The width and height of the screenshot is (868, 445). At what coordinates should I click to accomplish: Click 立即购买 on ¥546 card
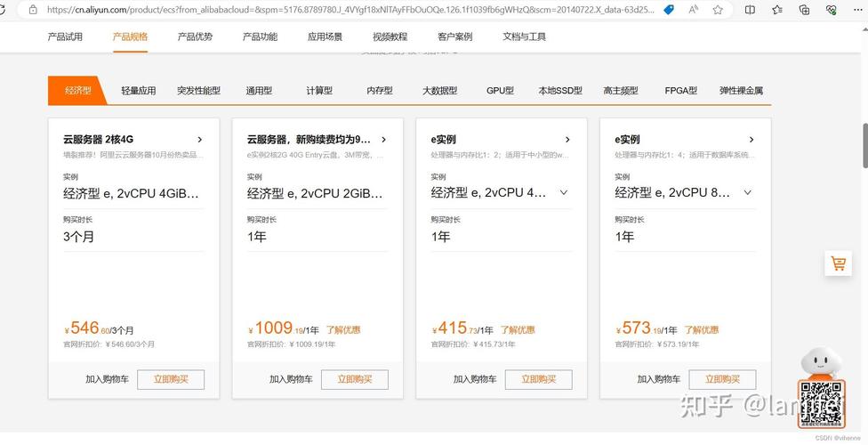click(171, 380)
